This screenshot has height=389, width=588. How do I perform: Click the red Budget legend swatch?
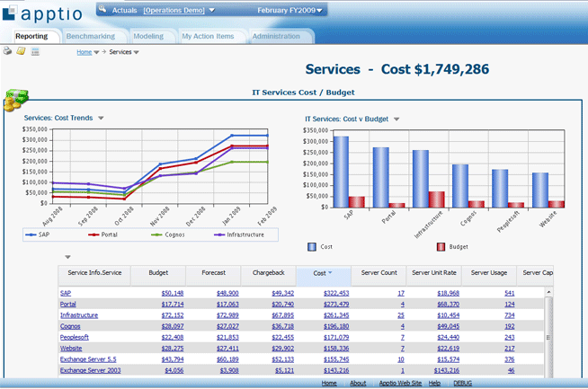[441, 247]
